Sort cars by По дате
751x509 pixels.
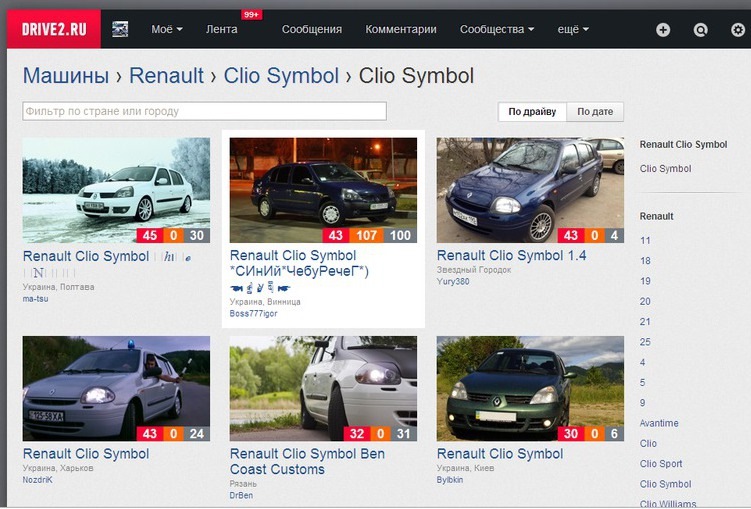pyautogui.click(x=595, y=112)
